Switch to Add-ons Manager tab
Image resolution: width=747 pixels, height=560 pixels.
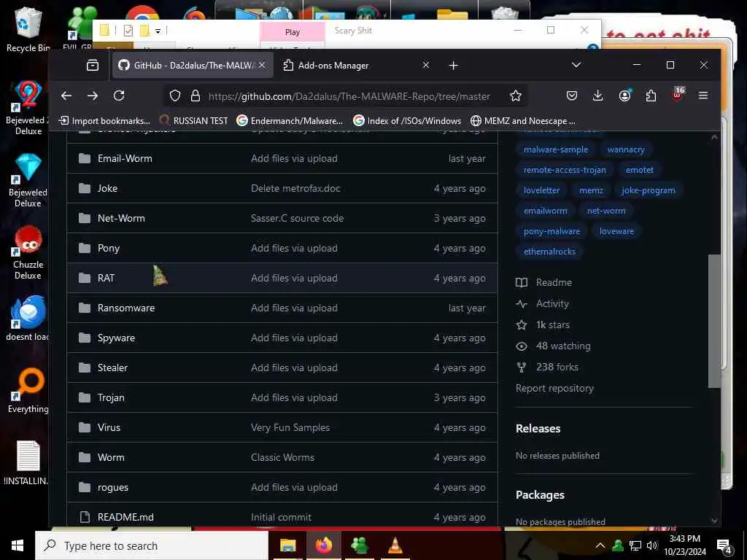(x=356, y=65)
